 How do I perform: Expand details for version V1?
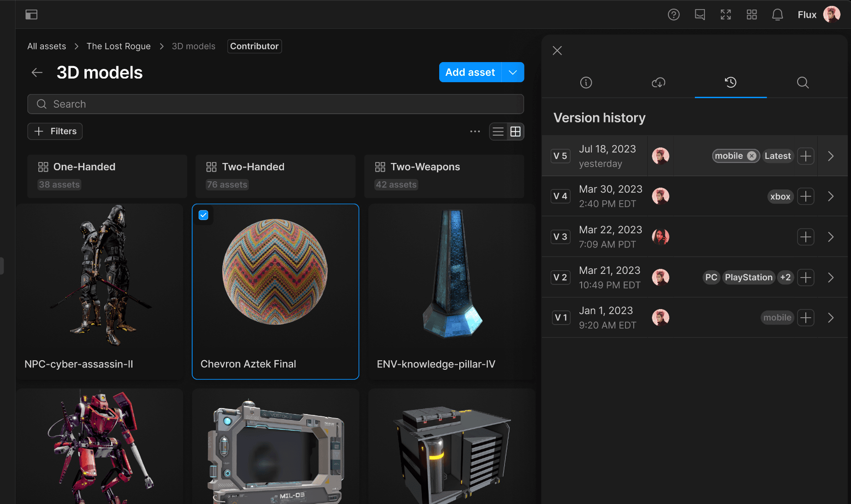[x=831, y=317]
